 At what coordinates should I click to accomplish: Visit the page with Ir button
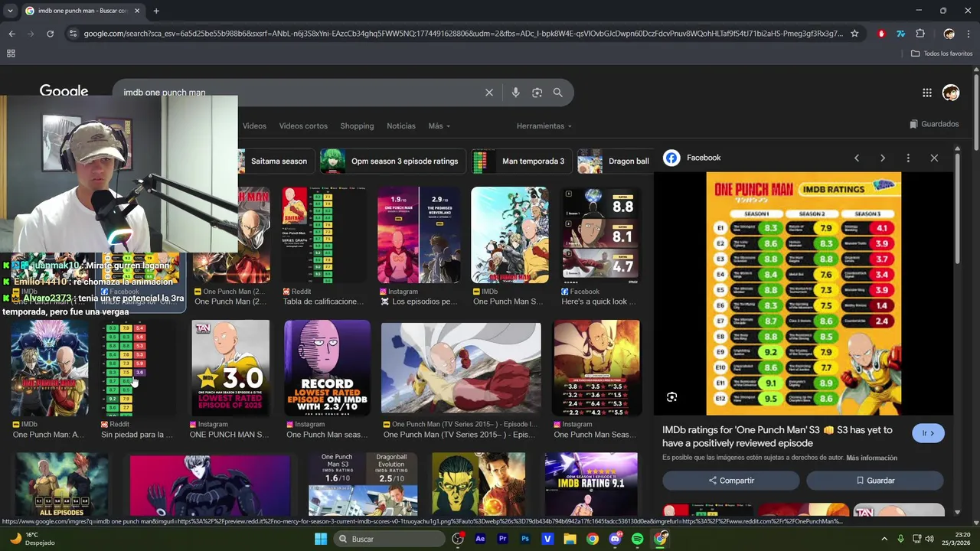tap(928, 433)
